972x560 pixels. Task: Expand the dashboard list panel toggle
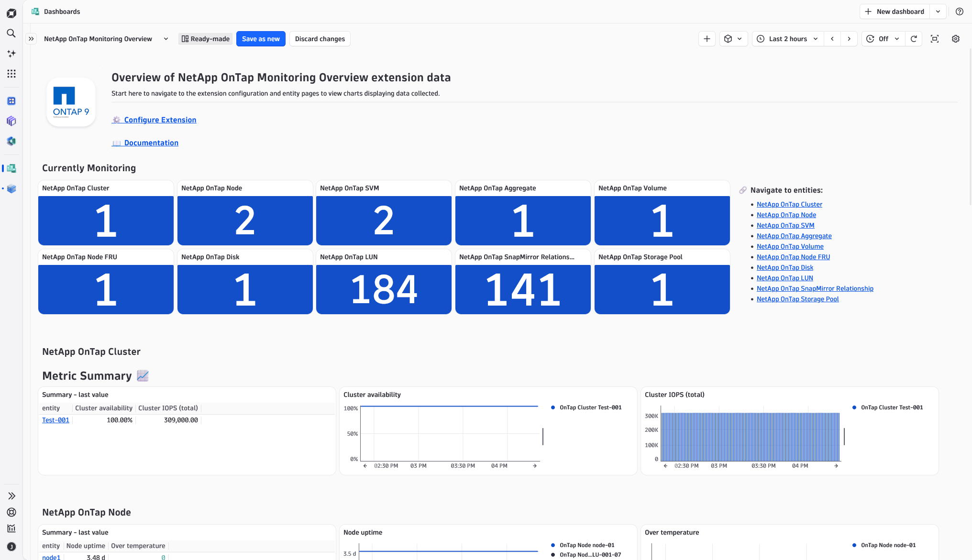pyautogui.click(x=31, y=39)
